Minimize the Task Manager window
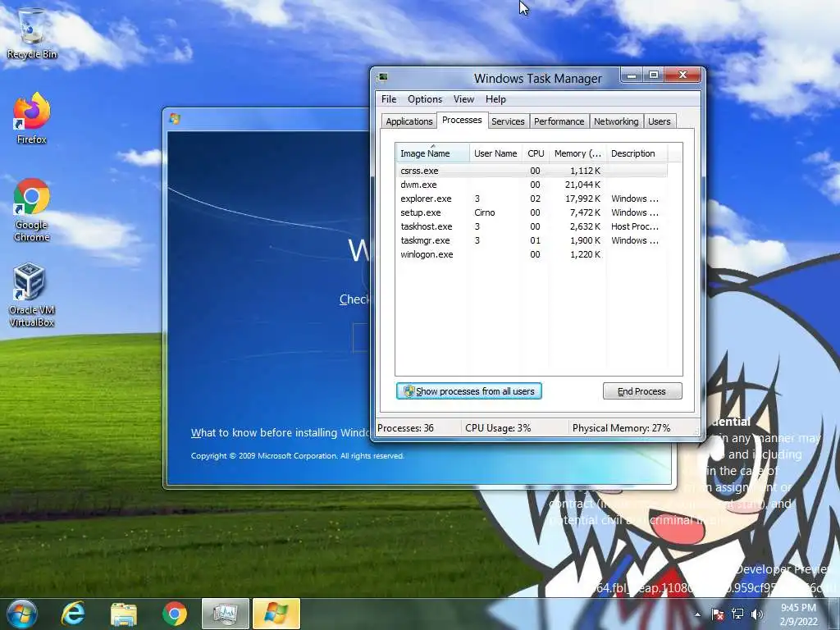Screen dimensions: 840x630 (632, 75)
